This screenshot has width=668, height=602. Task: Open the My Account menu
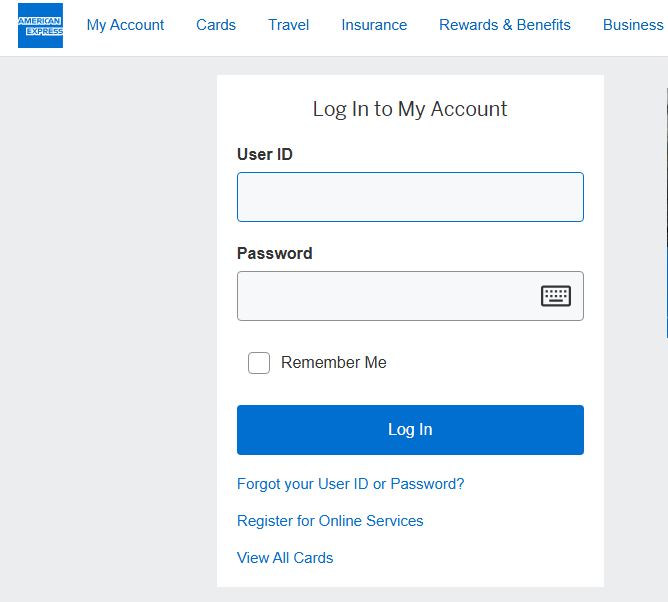pyautogui.click(x=125, y=25)
